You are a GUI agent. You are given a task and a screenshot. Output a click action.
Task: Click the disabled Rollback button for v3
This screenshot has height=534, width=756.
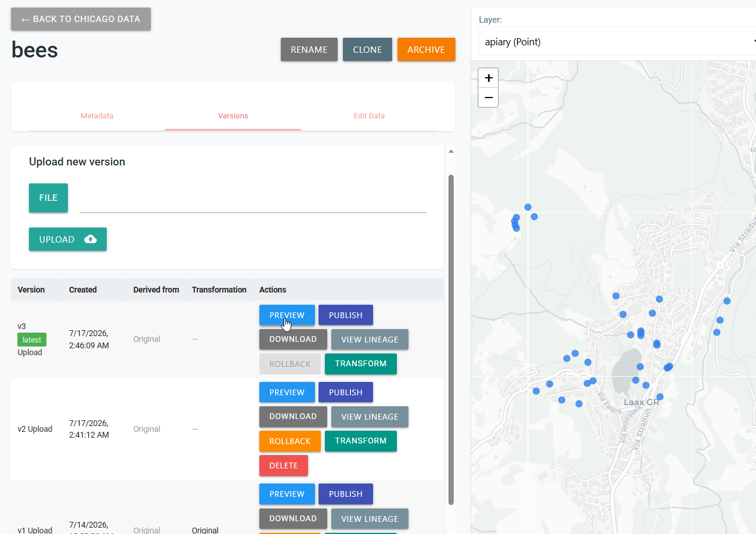tap(290, 364)
